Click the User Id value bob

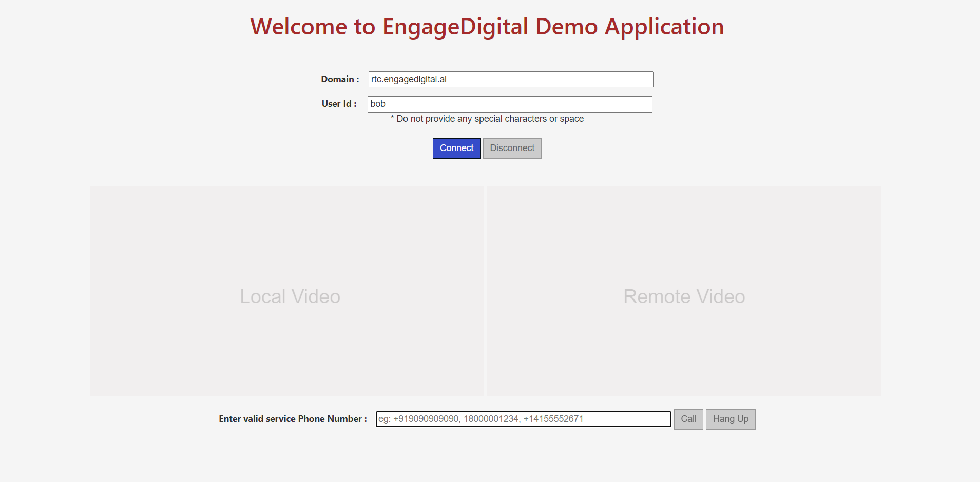[x=378, y=104]
